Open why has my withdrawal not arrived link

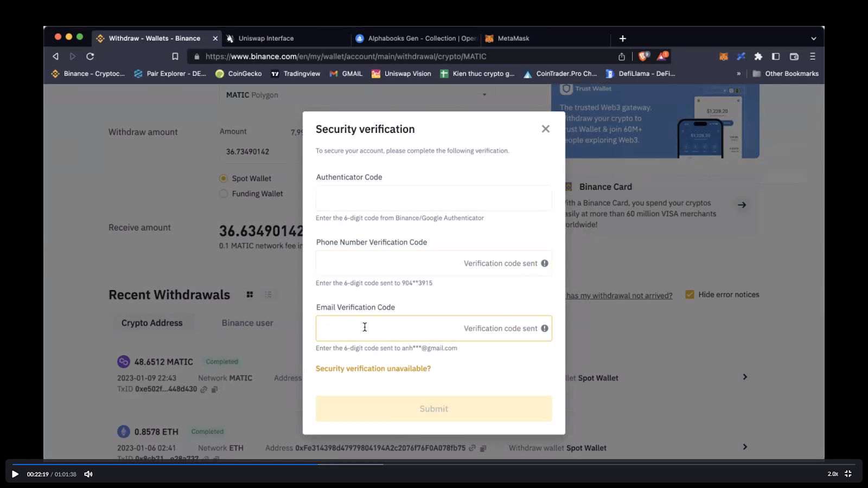point(619,296)
